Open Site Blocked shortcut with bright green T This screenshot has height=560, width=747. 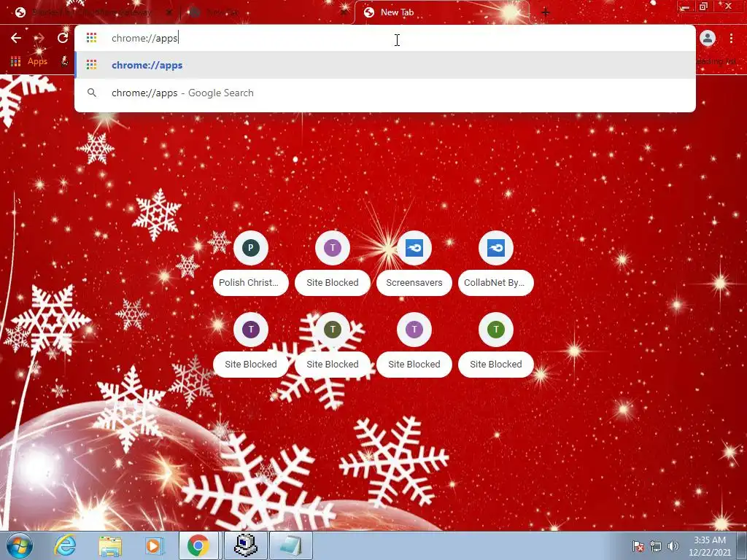click(x=496, y=345)
